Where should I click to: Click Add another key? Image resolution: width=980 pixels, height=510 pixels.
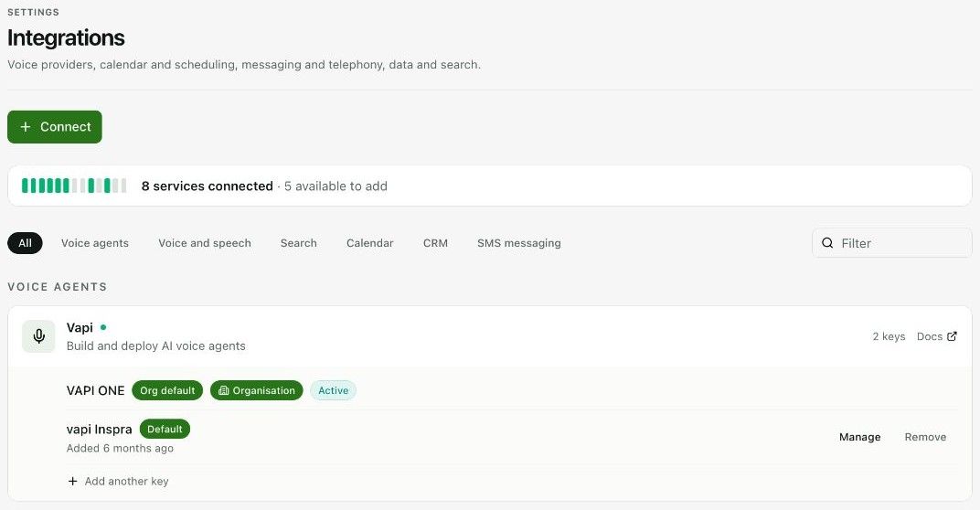coord(118,482)
